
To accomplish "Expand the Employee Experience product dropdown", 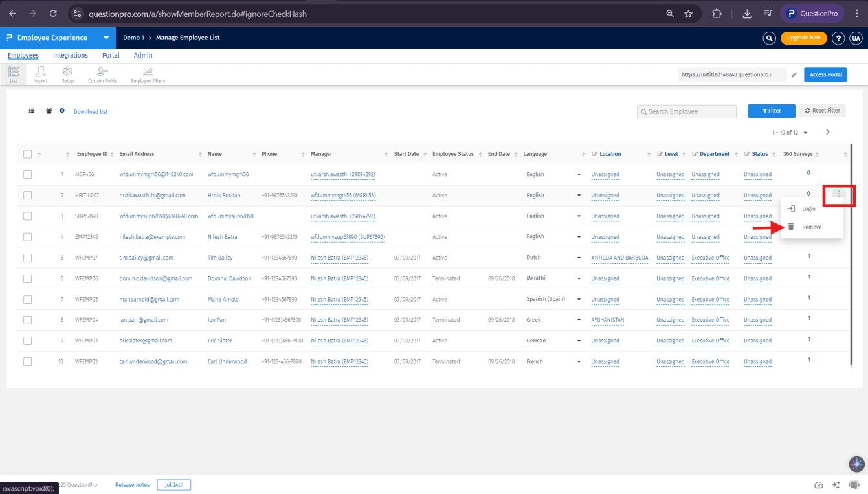I will click(106, 38).
